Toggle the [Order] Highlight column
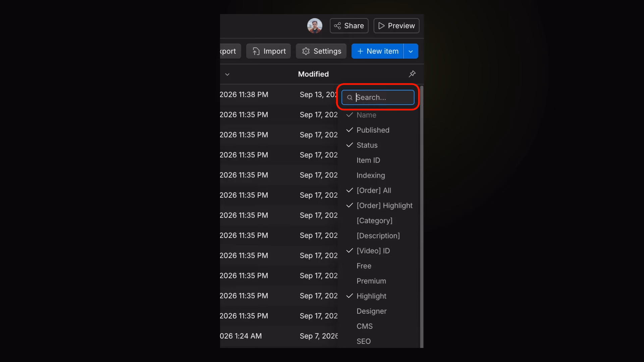Screen dimensions: 644x362 click(x=378, y=205)
